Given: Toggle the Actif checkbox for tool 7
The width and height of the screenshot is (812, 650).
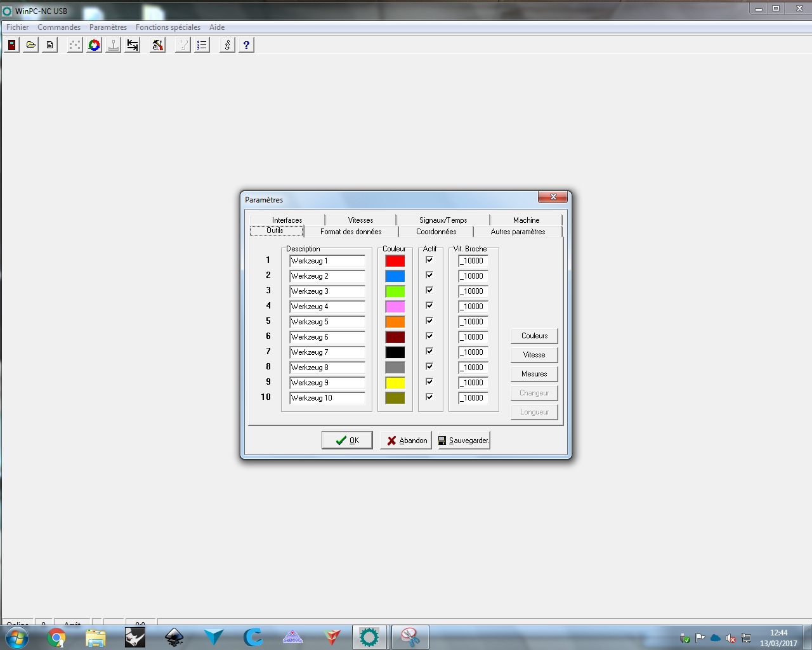Looking at the screenshot, I should coord(429,351).
